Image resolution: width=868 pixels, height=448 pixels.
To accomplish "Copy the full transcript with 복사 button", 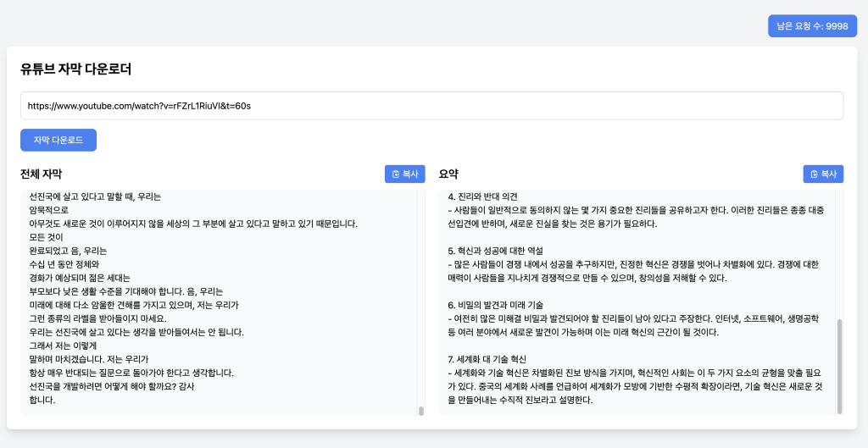I will 404,174.
